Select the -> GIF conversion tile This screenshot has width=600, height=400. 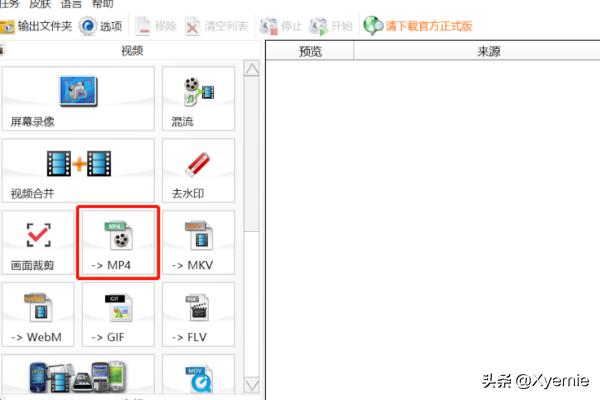[117, 315]
